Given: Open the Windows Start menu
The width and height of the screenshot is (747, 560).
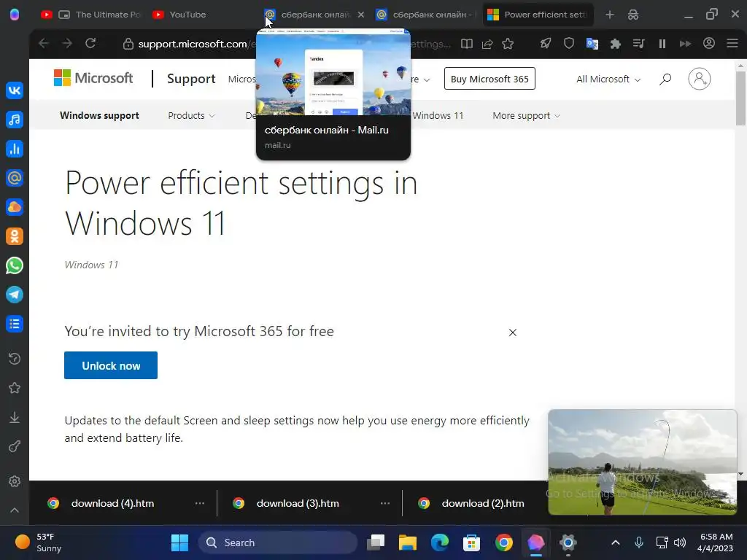Looking at the screenshot, I should click(179, 542).
